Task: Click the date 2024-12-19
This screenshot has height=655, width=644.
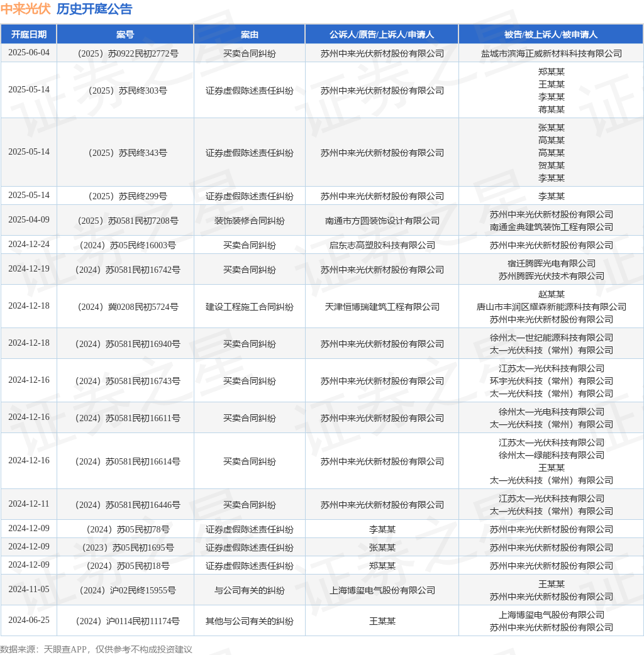Action: point(29,269)
